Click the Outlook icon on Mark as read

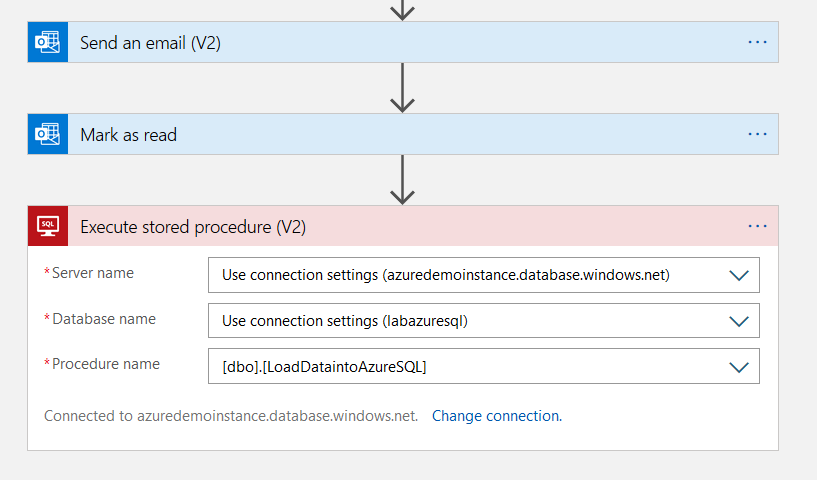point(47,134)
